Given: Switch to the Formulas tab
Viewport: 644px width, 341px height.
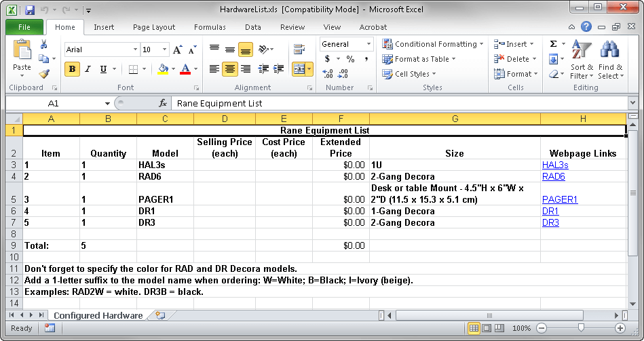Looking at the screenshot, I should pos(210,27).
